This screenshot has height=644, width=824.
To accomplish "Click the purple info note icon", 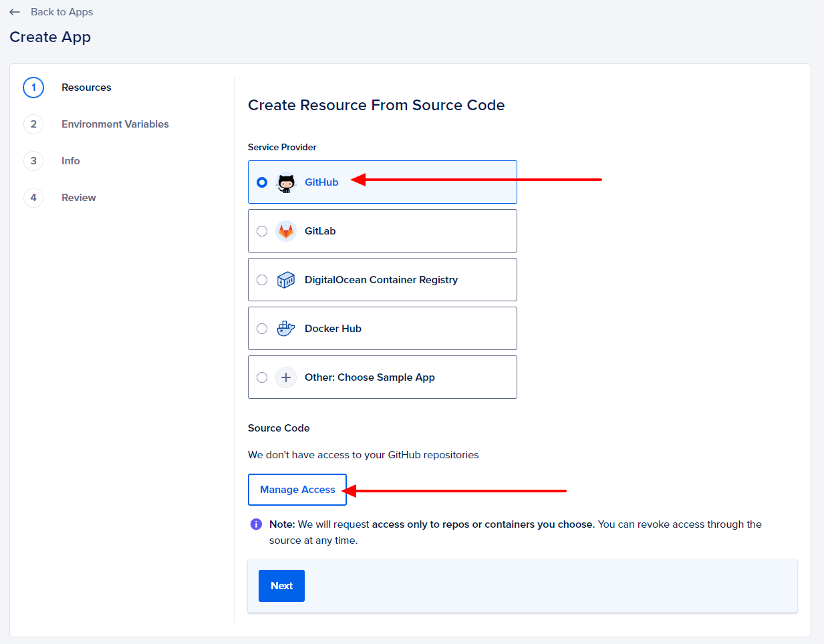I will click(256, 524).
